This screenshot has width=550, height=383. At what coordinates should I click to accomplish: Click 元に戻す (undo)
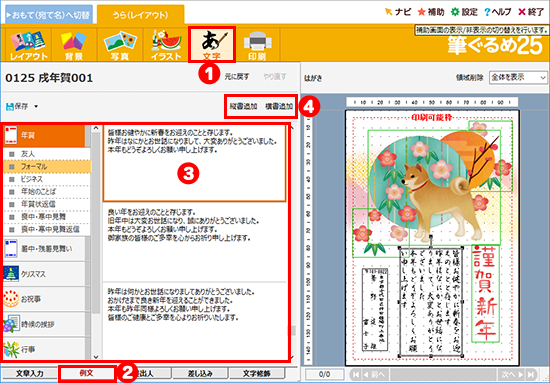click(x=237, y=76)
